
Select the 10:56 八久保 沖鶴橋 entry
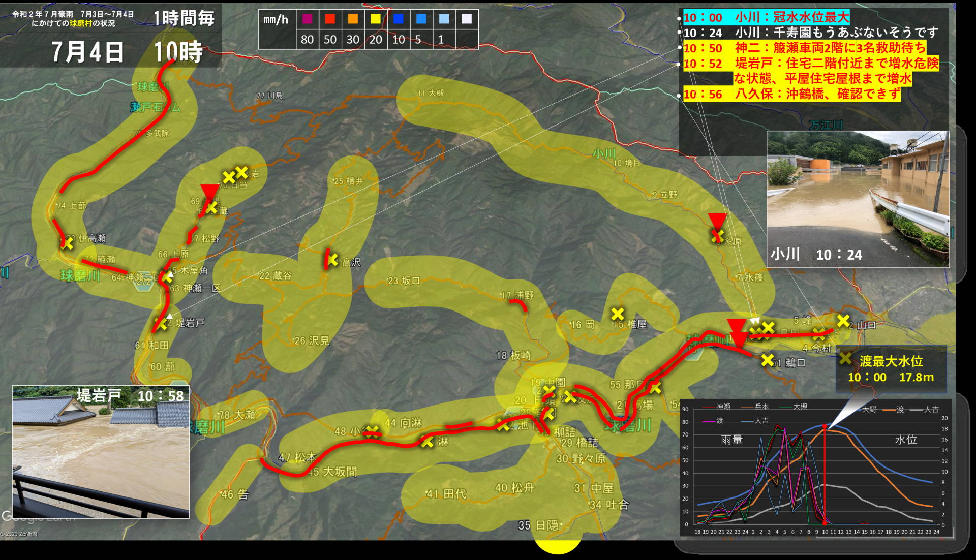click(x=792, y=94)
